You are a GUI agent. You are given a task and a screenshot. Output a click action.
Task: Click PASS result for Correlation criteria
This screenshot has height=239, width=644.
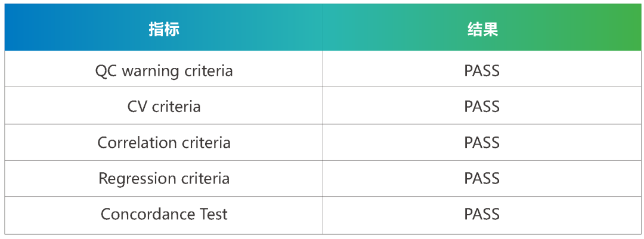pos(482,142)
